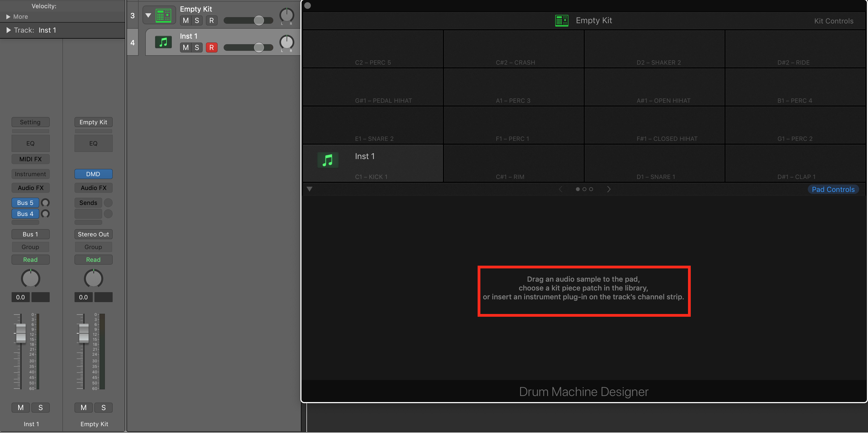Open the DMD instrument plug-in slot

[93, 174]
